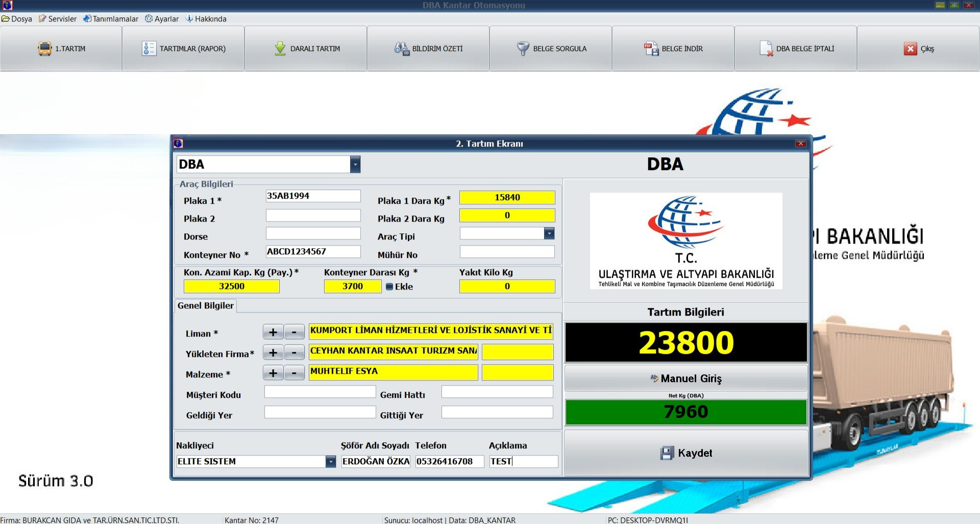This screenshot has height=524, width=980.
Task: Click the Manuel Giriş button label
Action: pos(691,378)
